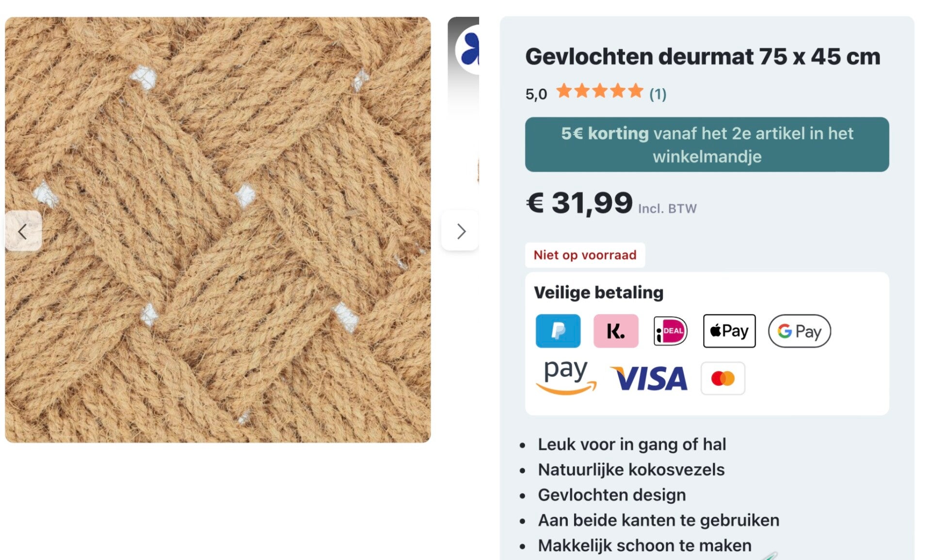Click the product title Gevlochten deurmat

(703, 56)
